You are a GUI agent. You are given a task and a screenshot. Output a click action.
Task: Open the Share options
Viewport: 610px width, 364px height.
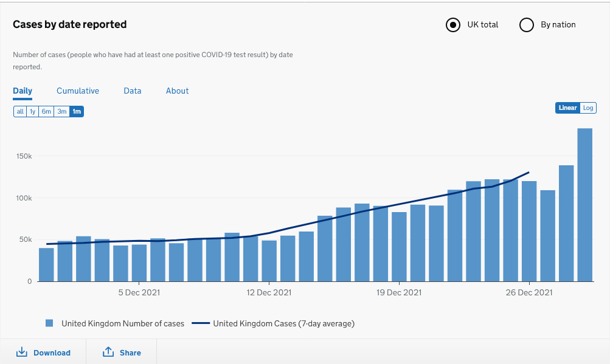coord(129,352)
